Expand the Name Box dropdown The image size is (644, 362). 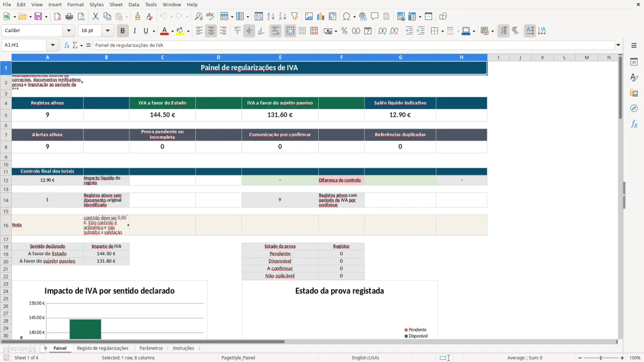[x=53, y=45]
